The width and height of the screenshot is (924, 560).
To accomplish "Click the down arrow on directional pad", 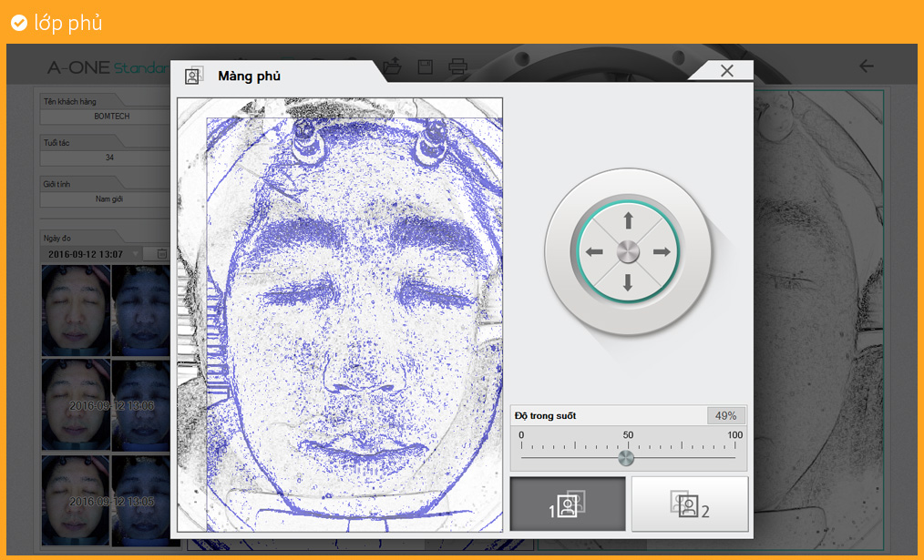I will click(x=628, y=283).
